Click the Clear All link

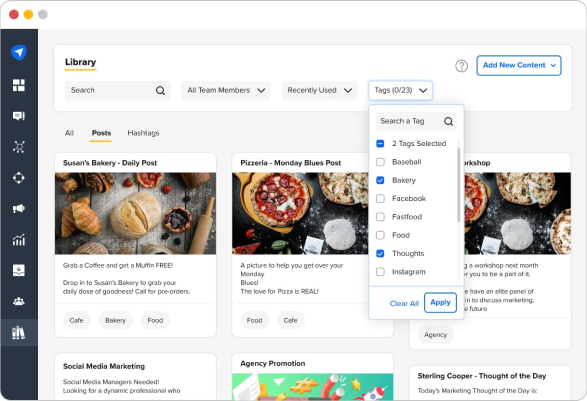[x=404, y=303]
